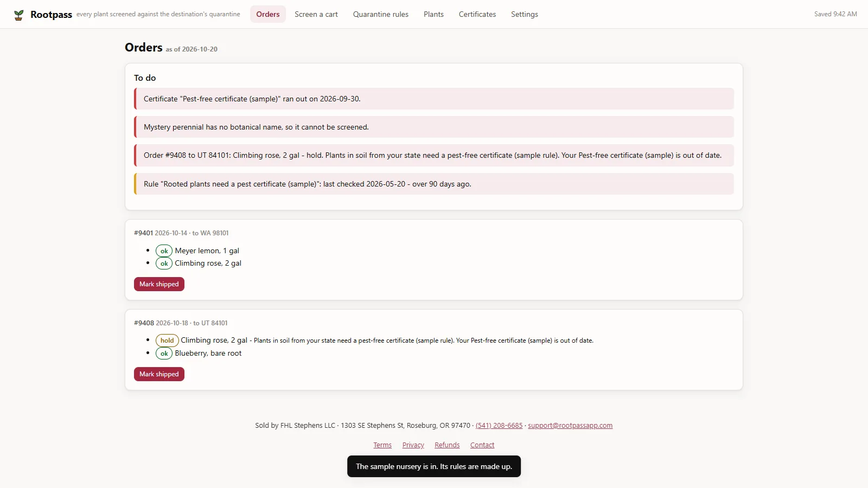Viewport: 868px width, 488px height.
Task: Email support@rootpassapp.com link
Action: click(x=570, y=426)
